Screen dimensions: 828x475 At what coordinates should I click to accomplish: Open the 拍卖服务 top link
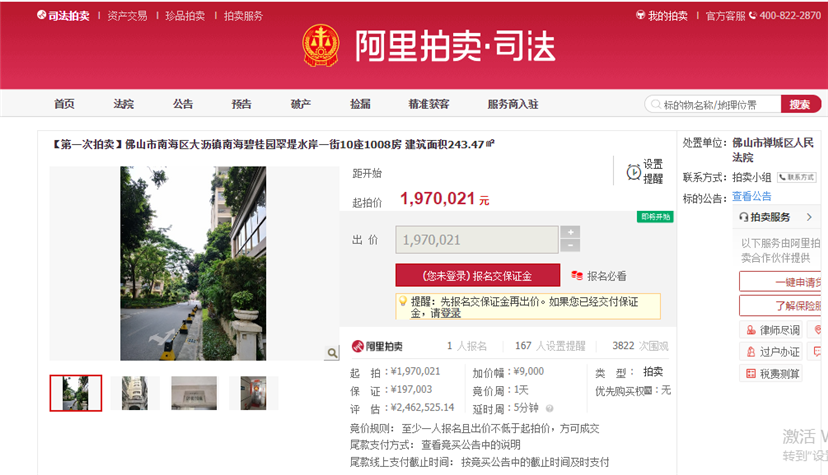click(x=243, y=16)
